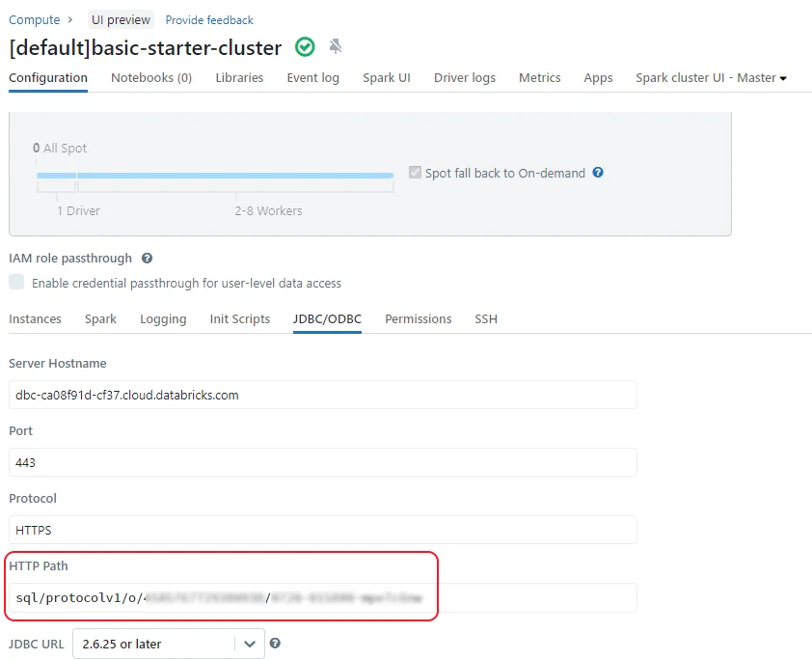Viewport: 812px width, 660px height.
Task: Open the Notebooks (0) tab
Action: click(x=151, y=78)
